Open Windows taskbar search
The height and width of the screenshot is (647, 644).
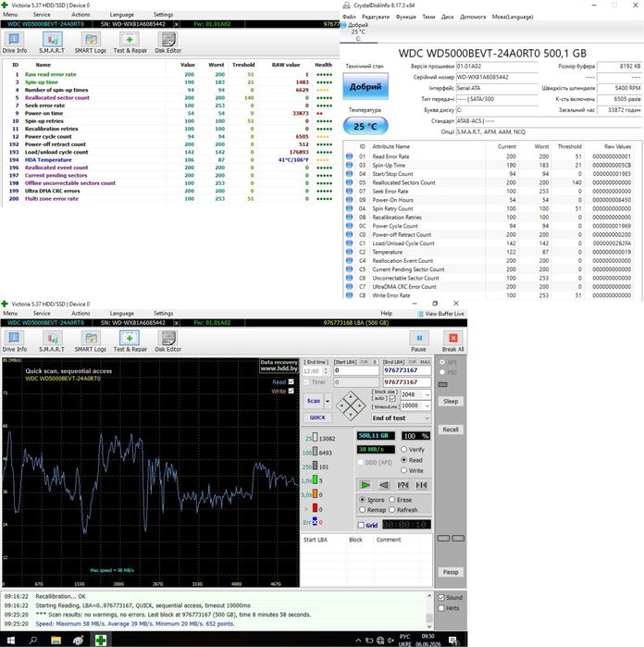tap(33, 640)
